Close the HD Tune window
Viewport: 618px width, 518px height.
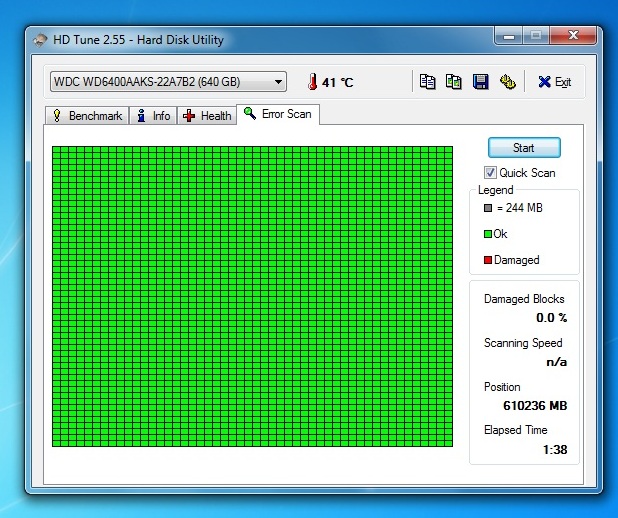pyautogui.click(x=573, y=36)
